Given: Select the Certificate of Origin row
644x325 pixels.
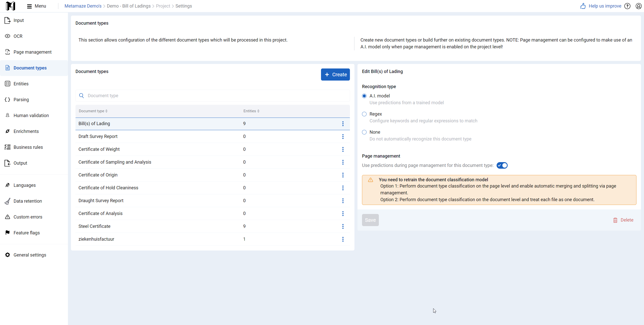Looking at the screenshot, I should tap(213, 175).
